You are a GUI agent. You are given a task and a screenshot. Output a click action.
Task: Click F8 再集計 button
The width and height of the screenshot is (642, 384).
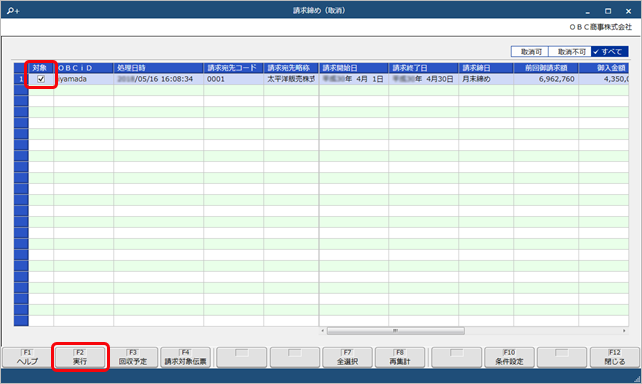(400, 357)
